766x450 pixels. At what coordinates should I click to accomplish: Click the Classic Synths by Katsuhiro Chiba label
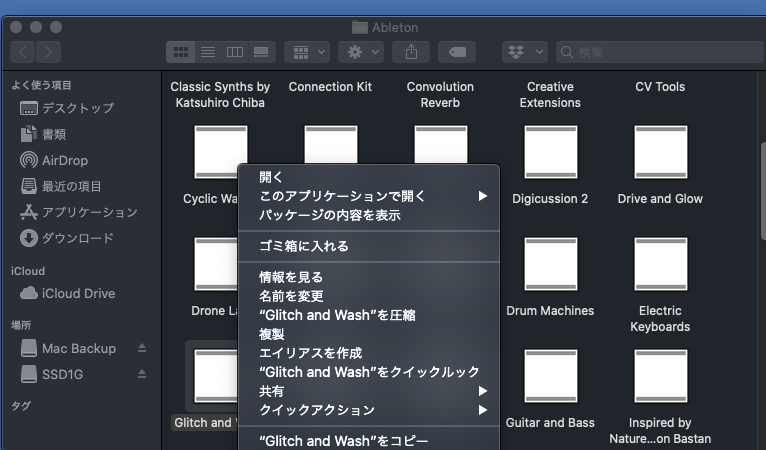pos(220,95)
